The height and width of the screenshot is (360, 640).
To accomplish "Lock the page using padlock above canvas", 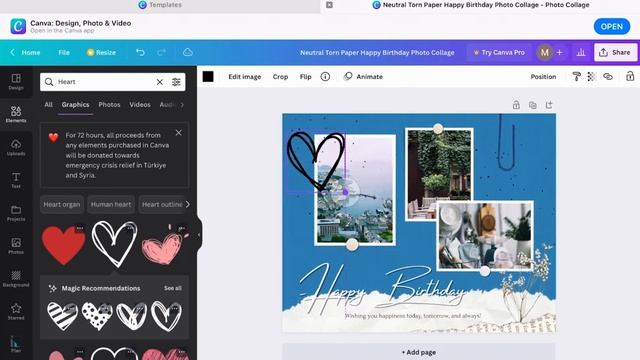I will (516, 105).
